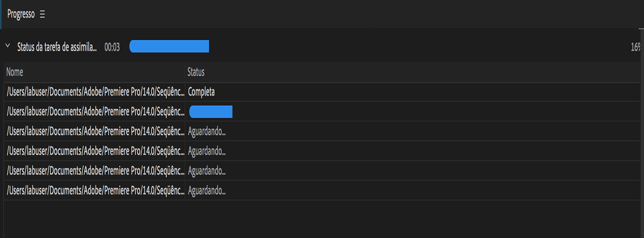Click the 16% percentage readout
644x238 pixels.
coord(635,47)
